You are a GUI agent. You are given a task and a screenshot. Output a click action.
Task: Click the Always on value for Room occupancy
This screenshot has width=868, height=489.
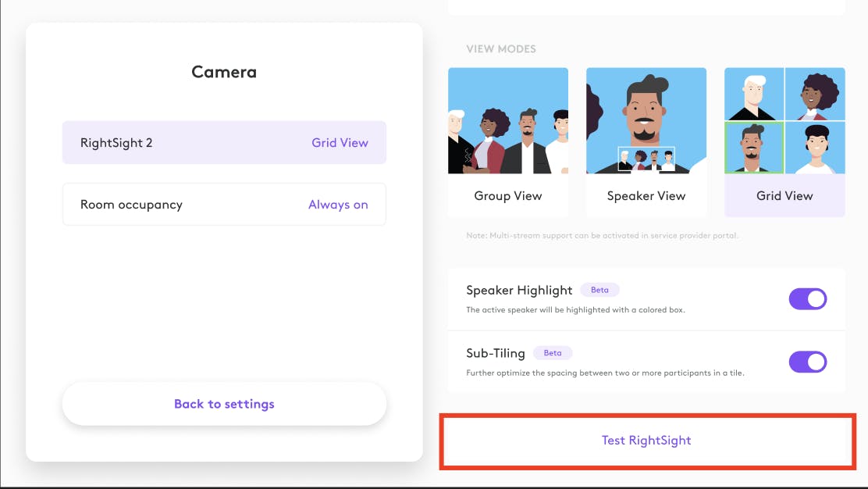point(338,205)
